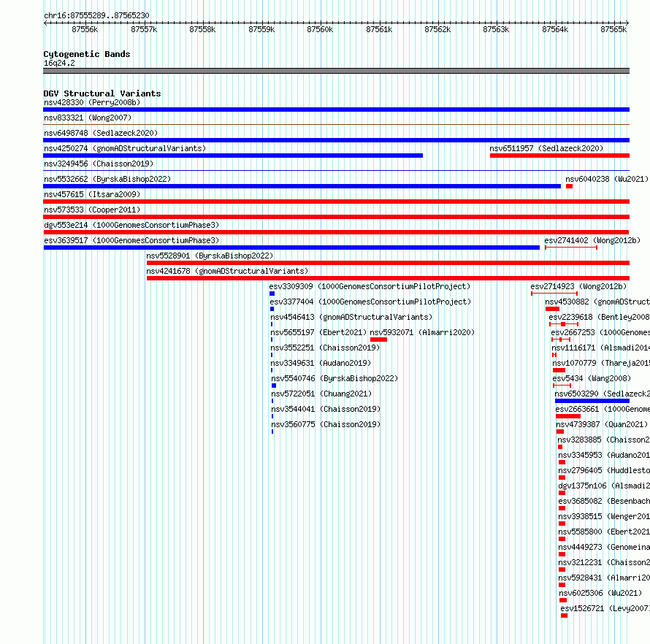Click the small red bar under nsv6040238
The height and width of the screenshot is (644, 650).
[x=569, y=186]
